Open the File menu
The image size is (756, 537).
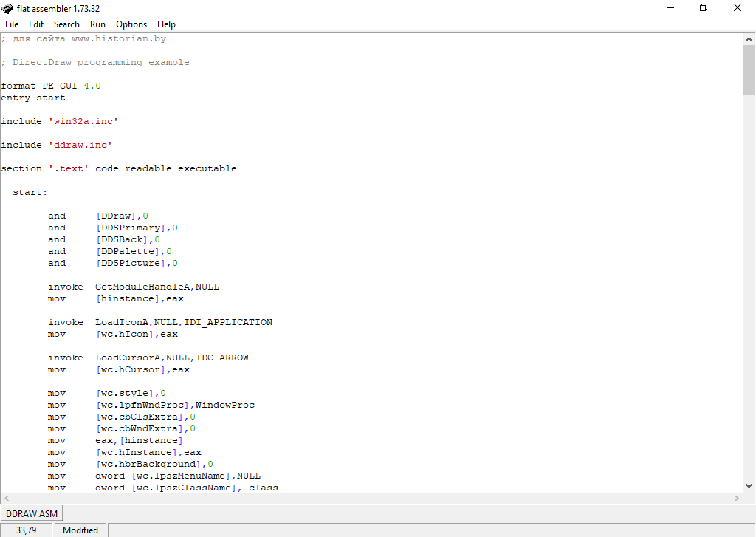[12, 24]
